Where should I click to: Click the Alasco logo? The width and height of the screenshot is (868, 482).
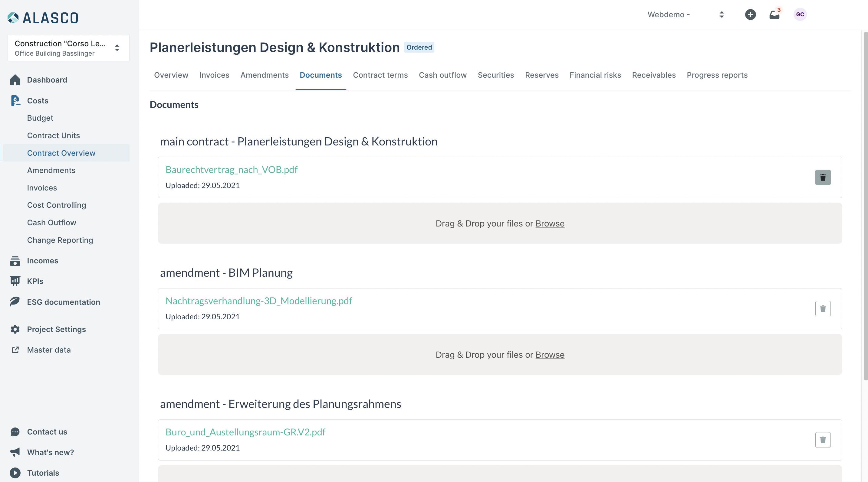pyautogui.click(x=43, y=18)
